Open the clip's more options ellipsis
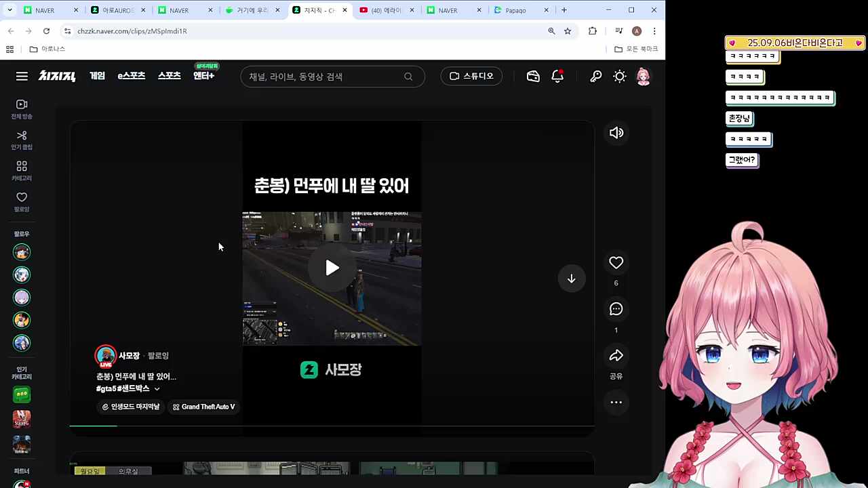868x488 pixels. coord(616,403)
